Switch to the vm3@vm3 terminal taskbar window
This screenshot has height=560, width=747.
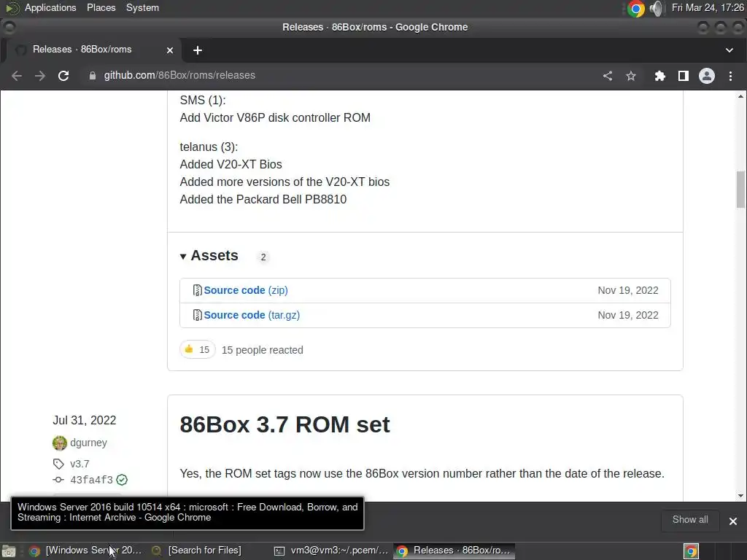point(331,551)
